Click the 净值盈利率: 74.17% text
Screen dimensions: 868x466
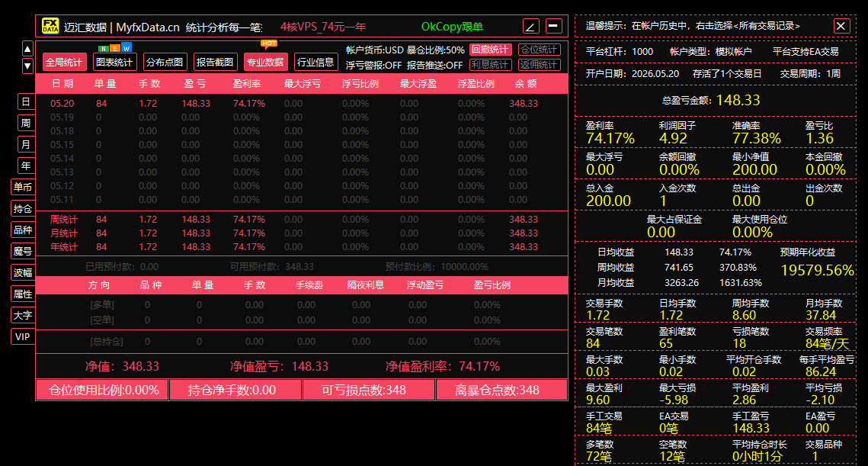443,366
